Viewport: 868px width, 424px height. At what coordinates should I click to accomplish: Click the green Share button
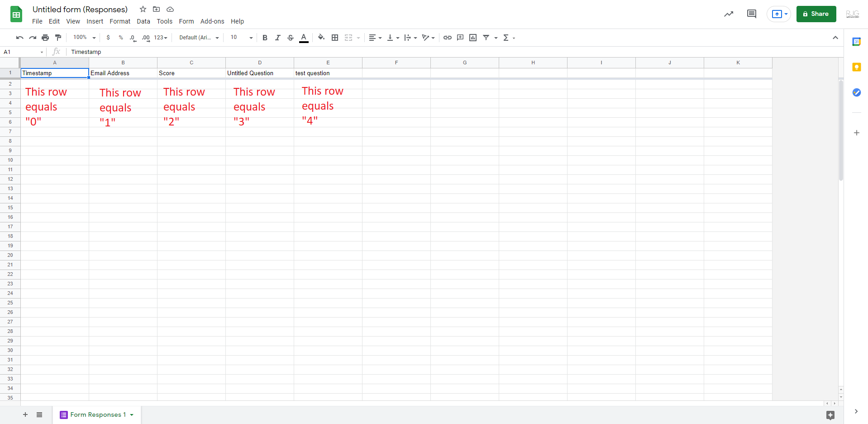pos(816,14)
